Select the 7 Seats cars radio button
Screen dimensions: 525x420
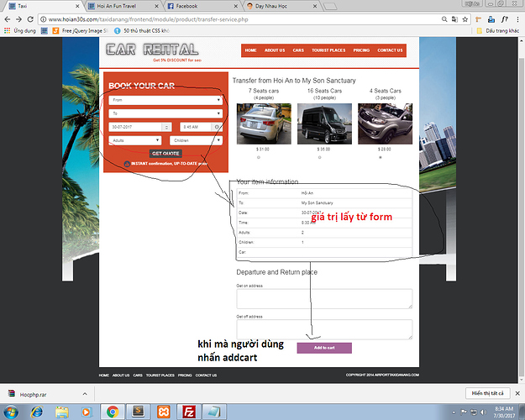click(258, 156)
